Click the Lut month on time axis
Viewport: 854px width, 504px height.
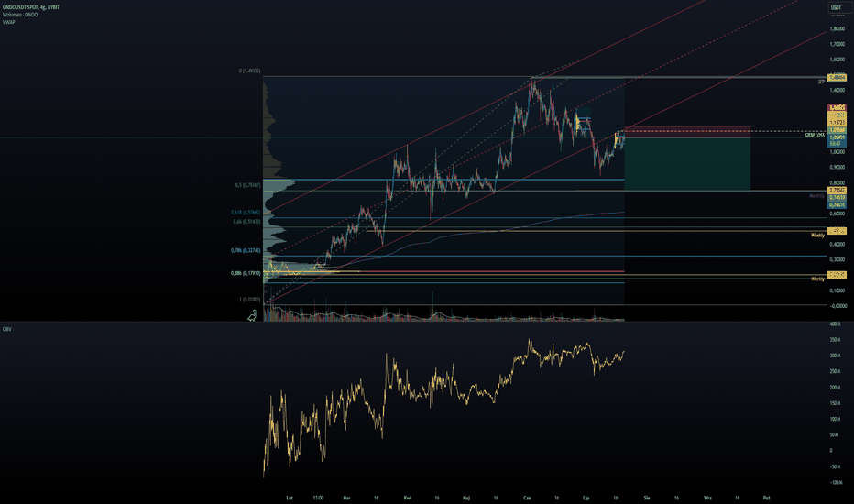click(x=290, y=498)
